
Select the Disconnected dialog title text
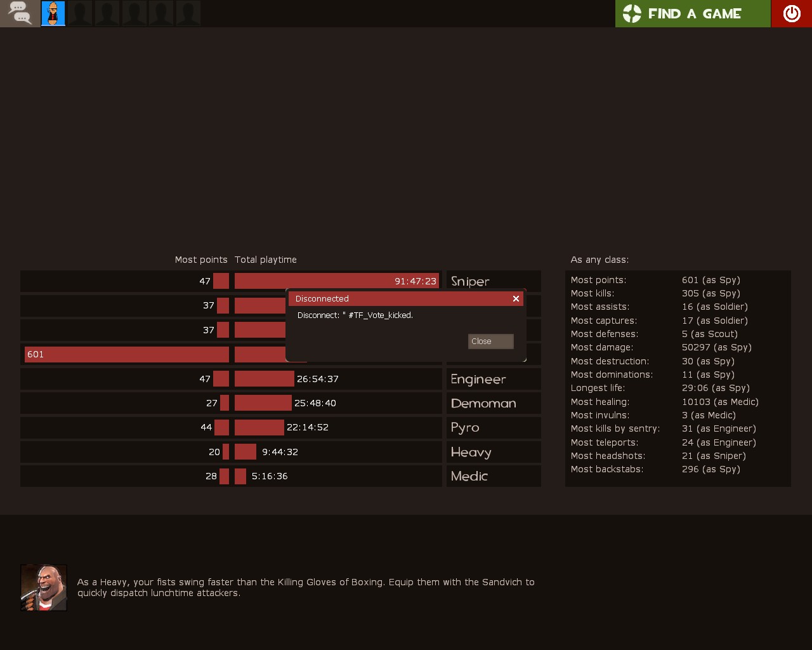pos(322,299)
